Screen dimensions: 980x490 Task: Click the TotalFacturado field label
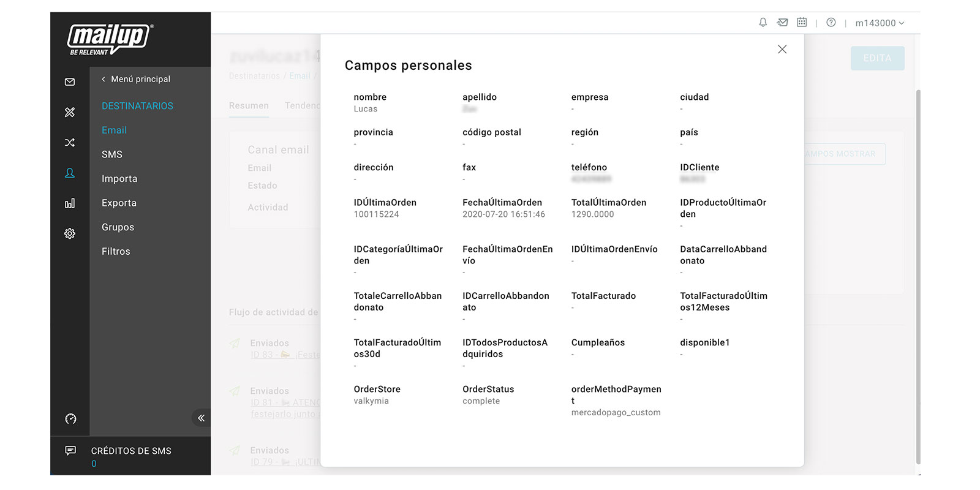(603, 296)
